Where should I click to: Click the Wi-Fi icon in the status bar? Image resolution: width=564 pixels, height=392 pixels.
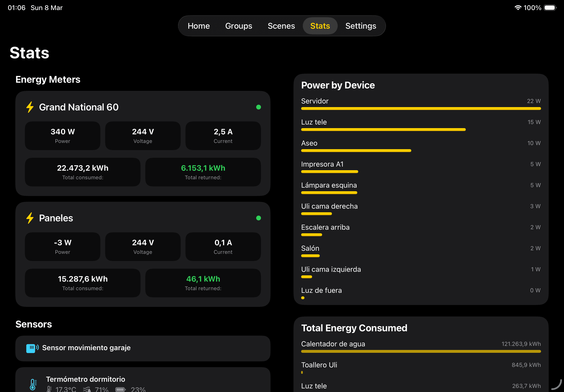[518, 8]
